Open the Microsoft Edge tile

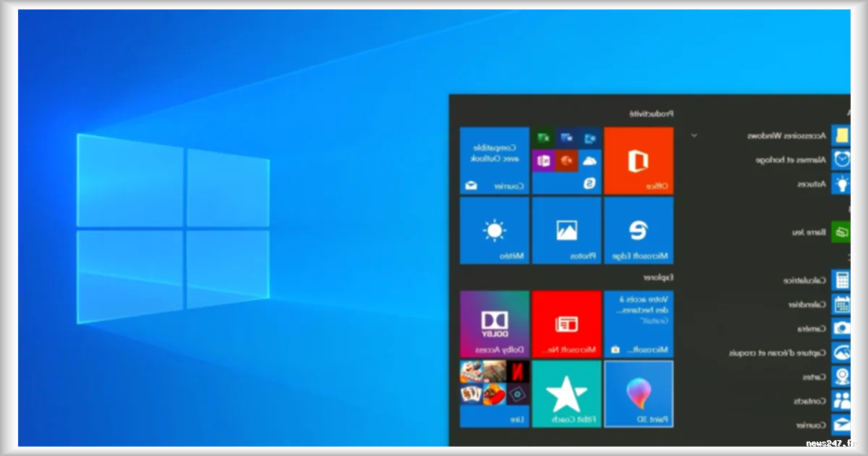click(x=639, y=230)
